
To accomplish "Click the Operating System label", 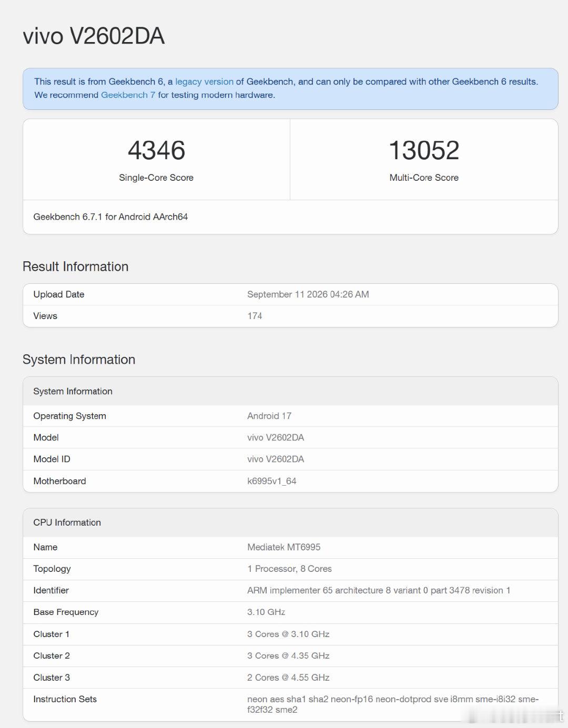I will point(70,416).
